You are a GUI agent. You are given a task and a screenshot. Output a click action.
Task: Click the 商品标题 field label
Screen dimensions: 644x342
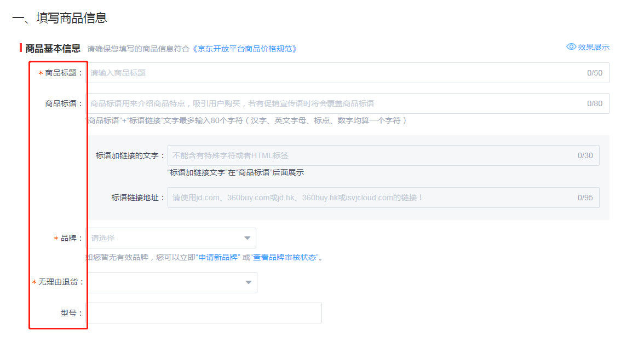64,73
